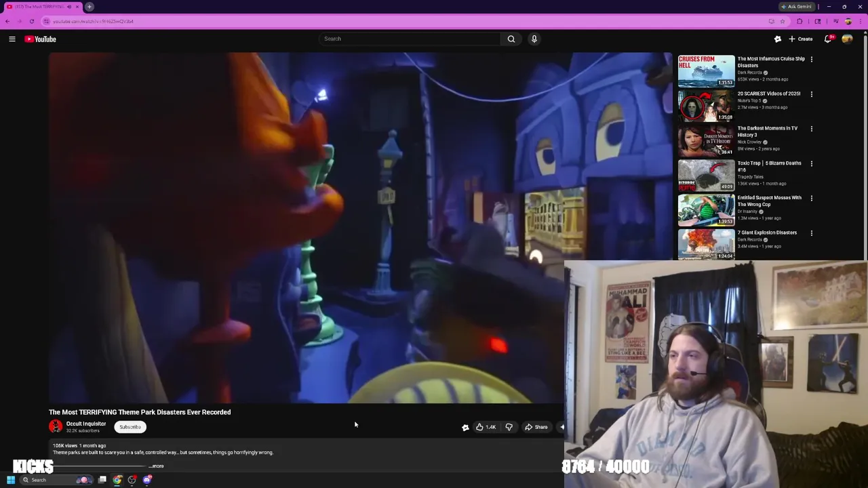
Task: Show more actions beside Share button
Action: click(x=561, y=427)
